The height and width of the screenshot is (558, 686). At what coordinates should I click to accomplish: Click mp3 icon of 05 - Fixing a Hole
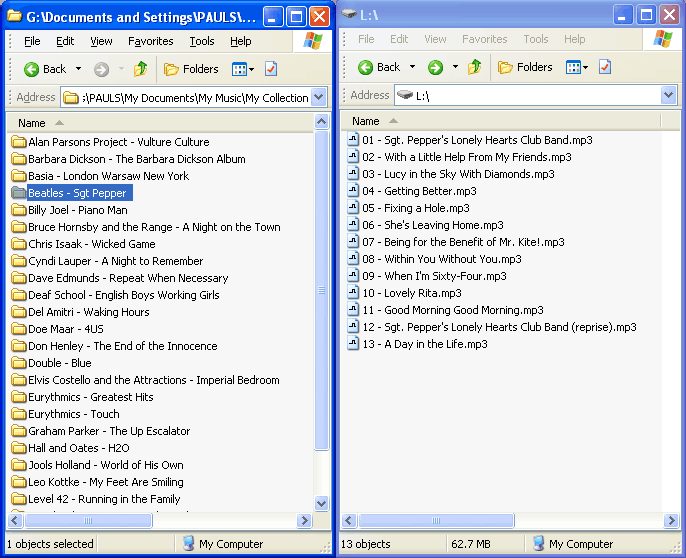point(353,207)
